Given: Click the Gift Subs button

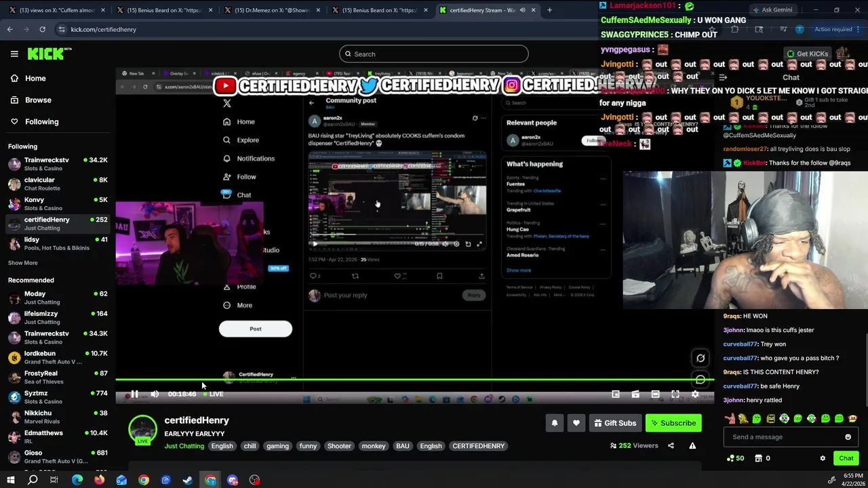Looking at the screenshot, I should [x=615, y=423].
